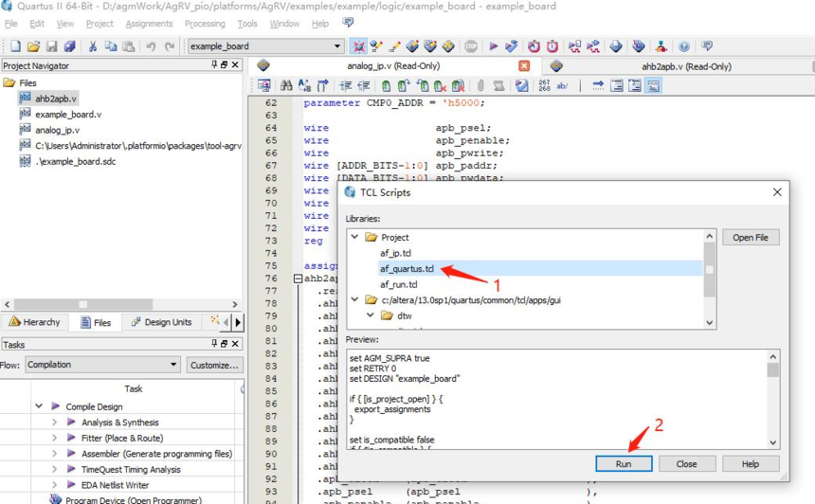The height and width of the screenshot is (504, 815).
Task: Open the File menu
Action: click(x=11, y=24)
